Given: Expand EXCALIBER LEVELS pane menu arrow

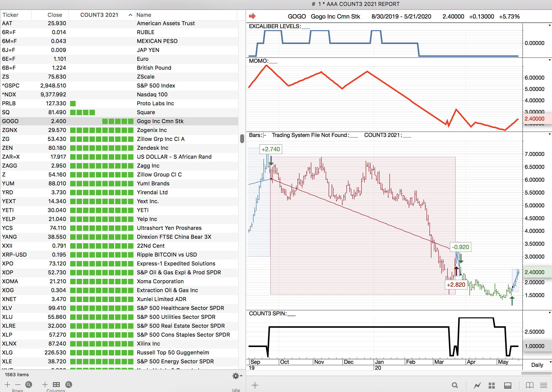Looking at the screenshot, I should click(x=550, y=25).
